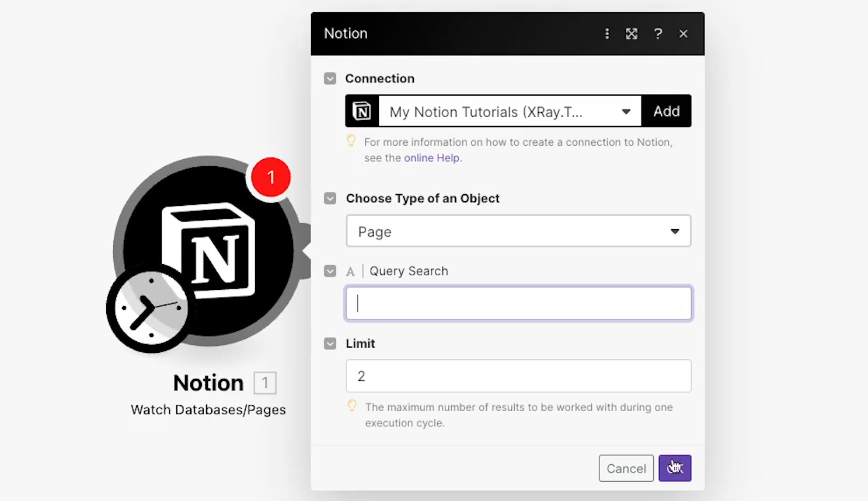Viewport: 868px width, 501px height.
Task: Open help via the question mark icon
Action: [658, 34]
